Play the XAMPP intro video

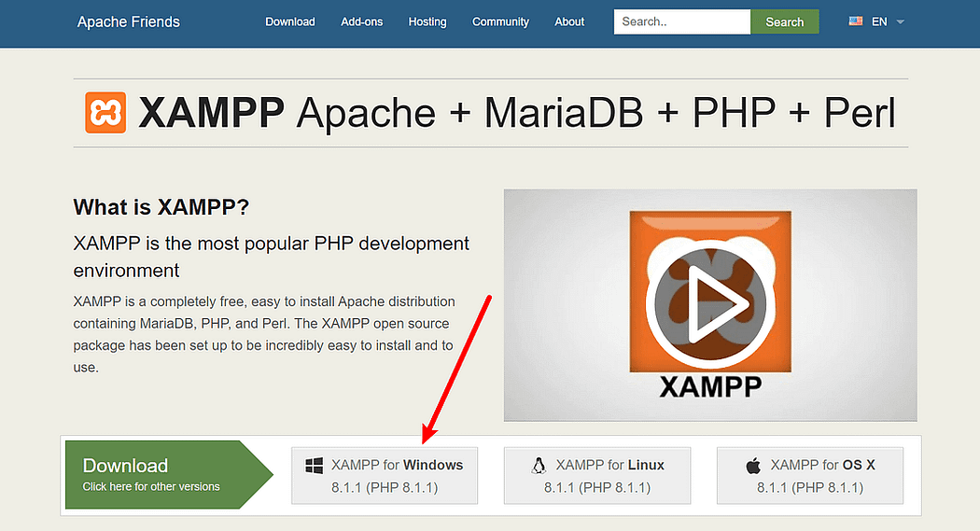pos(710,304)
